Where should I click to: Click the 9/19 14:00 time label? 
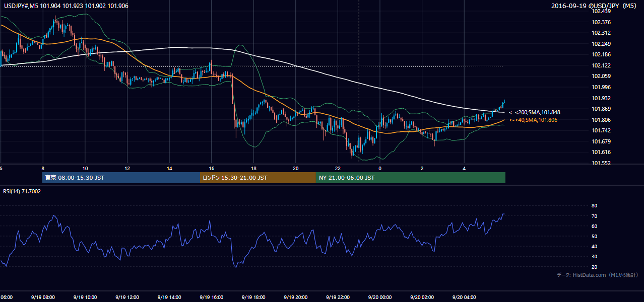click(x=169, y=297)
